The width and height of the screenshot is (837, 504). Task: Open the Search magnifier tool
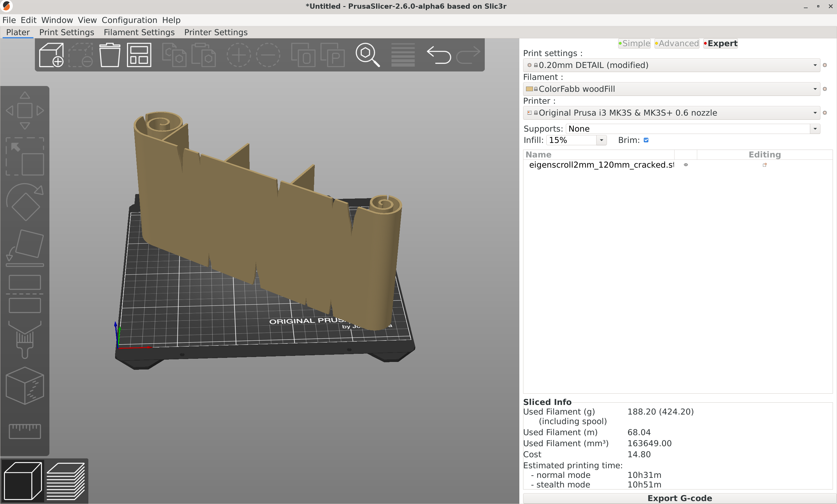click(367, 55)
